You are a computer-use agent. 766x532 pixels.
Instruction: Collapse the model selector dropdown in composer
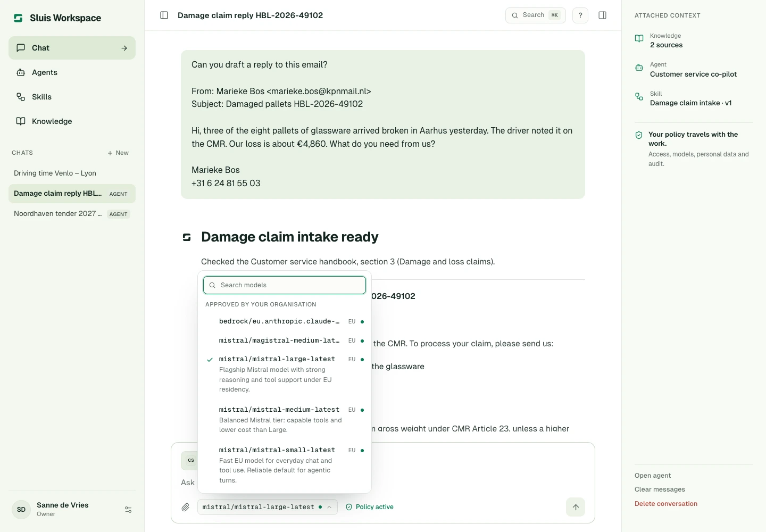(267, 507)
